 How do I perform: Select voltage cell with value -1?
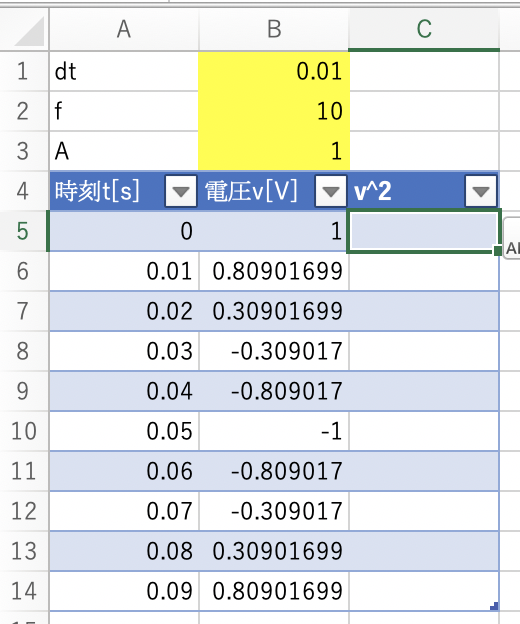click(274, 431)
